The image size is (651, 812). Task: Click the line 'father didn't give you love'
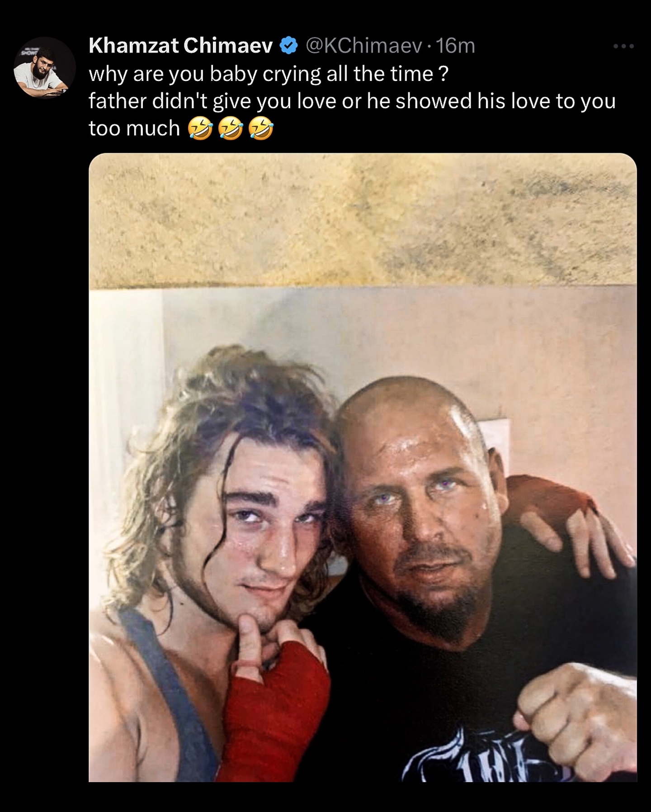tap(212, 101)
